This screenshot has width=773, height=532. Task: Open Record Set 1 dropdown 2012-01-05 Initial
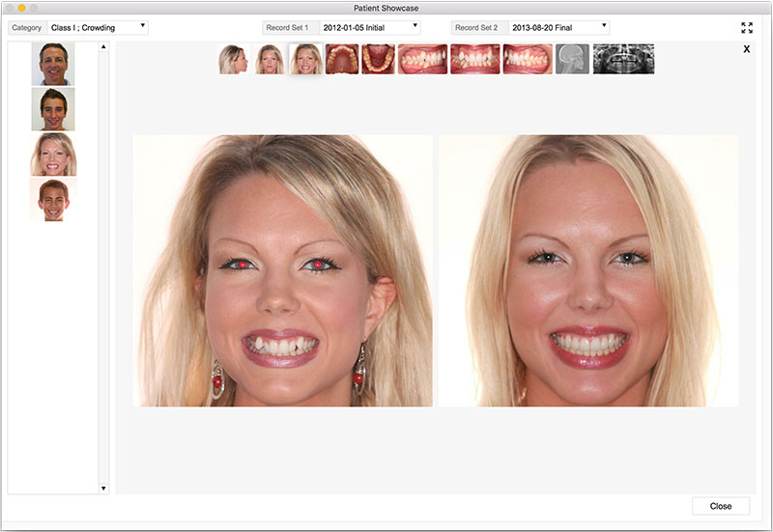[x=370, y=28]
